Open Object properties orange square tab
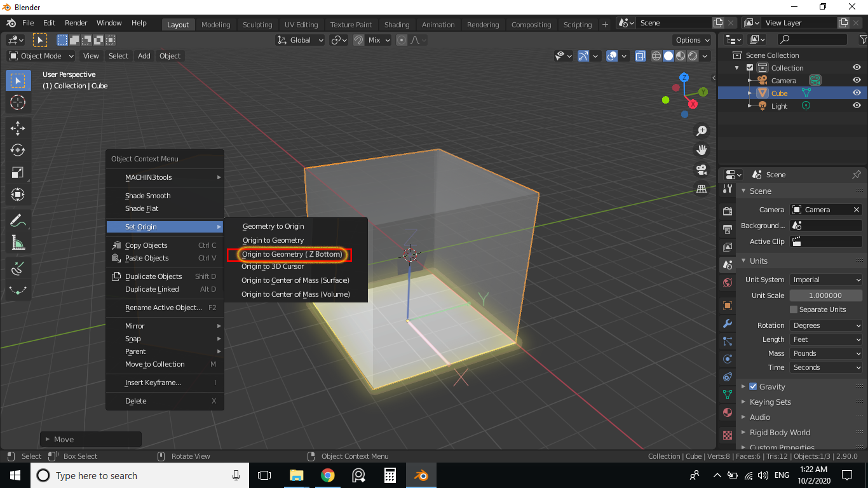Screen dimensions: 868x488 pos(728,306)
